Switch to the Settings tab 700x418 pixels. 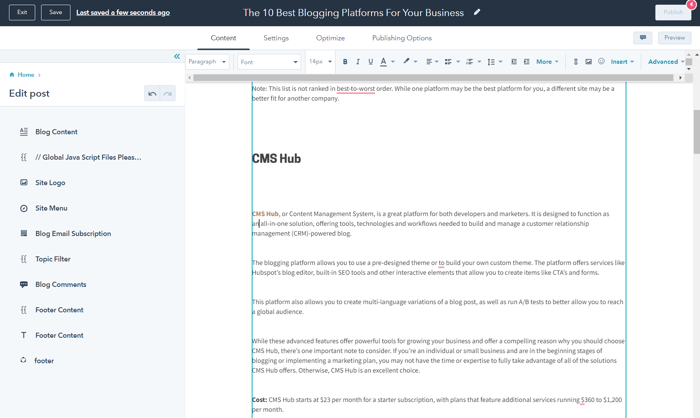[276, 38]
